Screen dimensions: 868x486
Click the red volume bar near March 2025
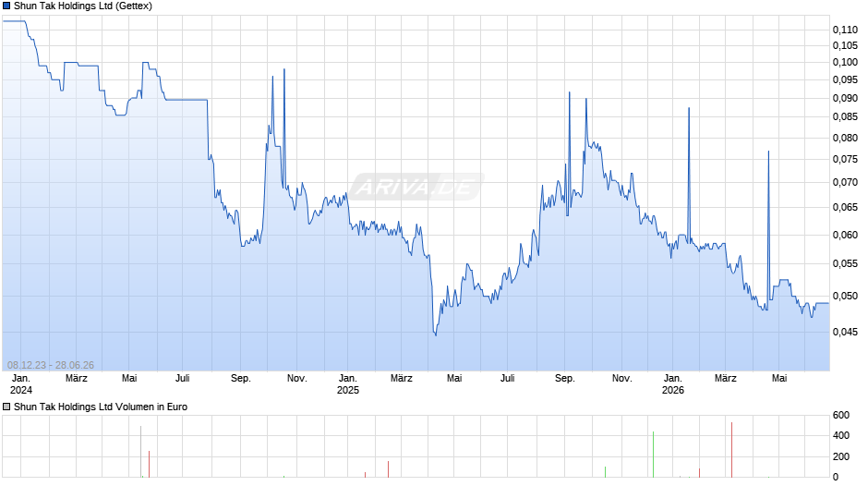point(388,468)
